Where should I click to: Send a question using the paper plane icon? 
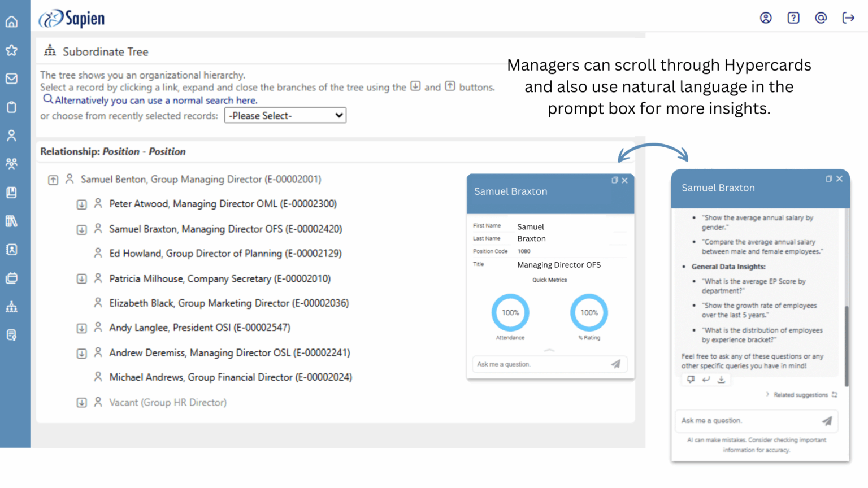(827, 421)
